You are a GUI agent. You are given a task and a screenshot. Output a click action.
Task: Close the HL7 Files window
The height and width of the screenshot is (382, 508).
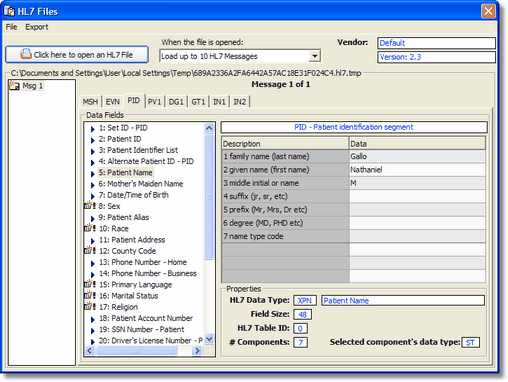click(x=488, y=11)
